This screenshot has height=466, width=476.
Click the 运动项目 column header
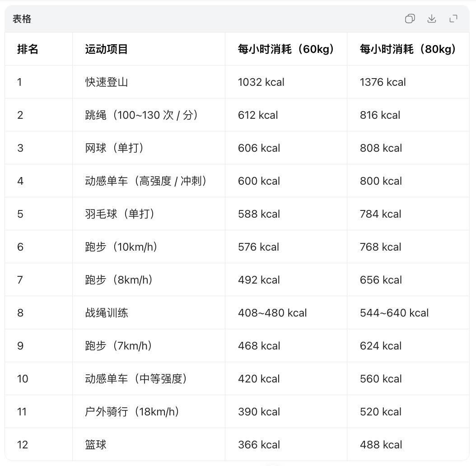[x=107, y=49]
